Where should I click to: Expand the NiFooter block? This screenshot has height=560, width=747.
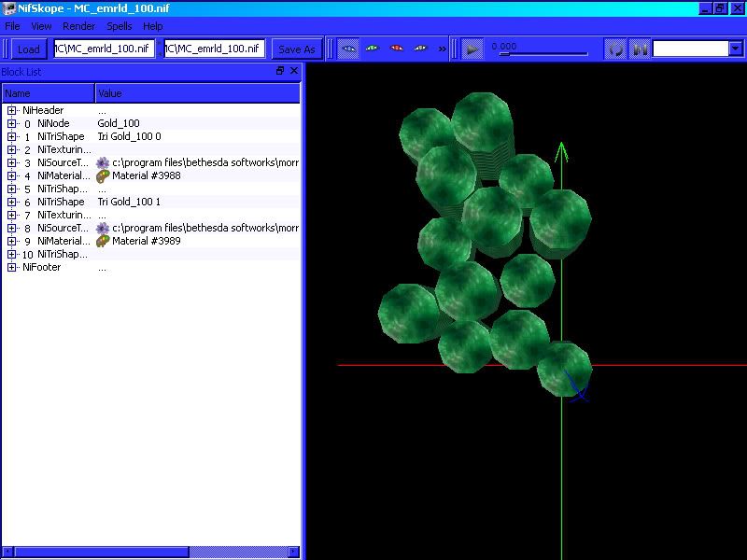coord(11,267)
